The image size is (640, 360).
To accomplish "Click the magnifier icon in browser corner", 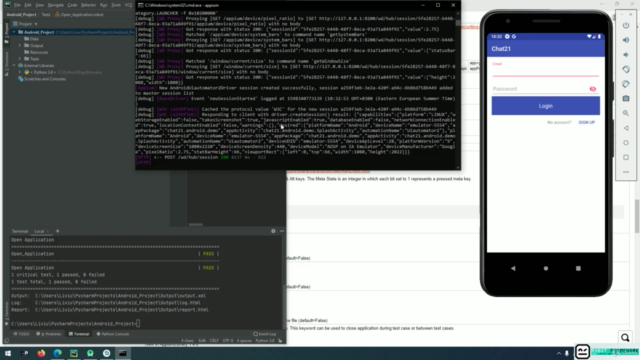I will [x=625, y=338].
